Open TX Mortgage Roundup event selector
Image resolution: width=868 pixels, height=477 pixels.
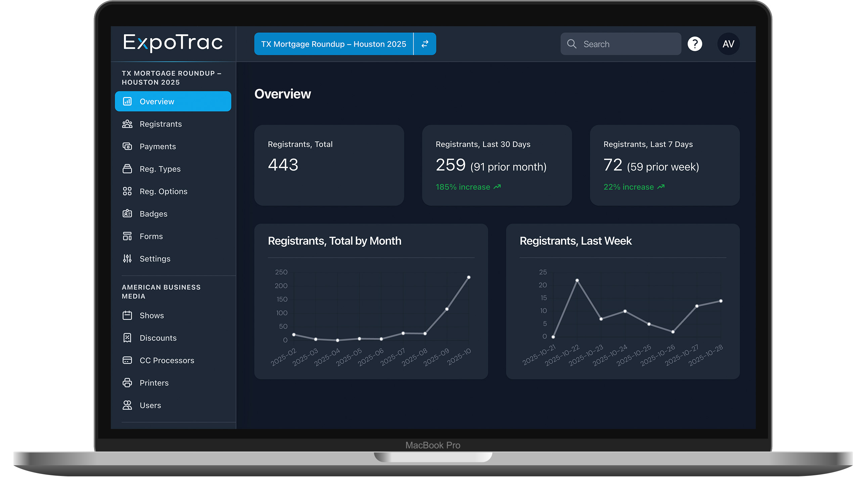(x=333, y=44)
